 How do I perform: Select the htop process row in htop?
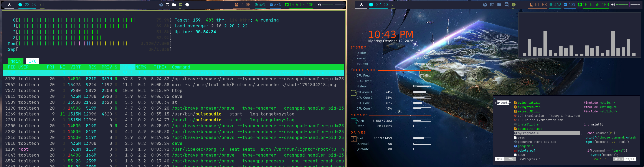[x=173, y=91]
